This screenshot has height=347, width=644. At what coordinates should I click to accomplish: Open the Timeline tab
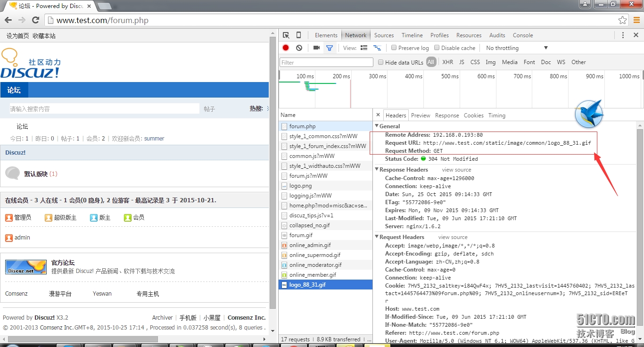click(412, 35)
